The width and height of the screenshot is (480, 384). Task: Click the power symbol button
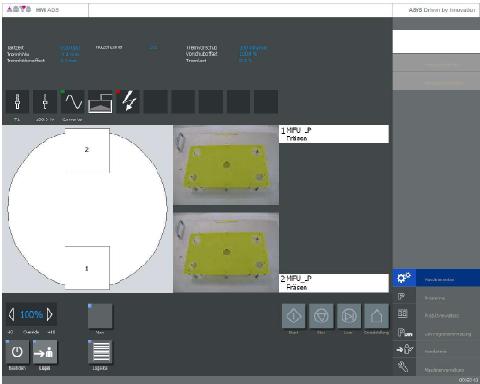(17, 352)
